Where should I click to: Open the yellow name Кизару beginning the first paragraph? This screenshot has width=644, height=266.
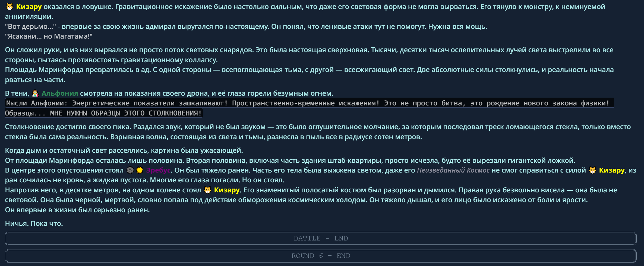point(29,7)
